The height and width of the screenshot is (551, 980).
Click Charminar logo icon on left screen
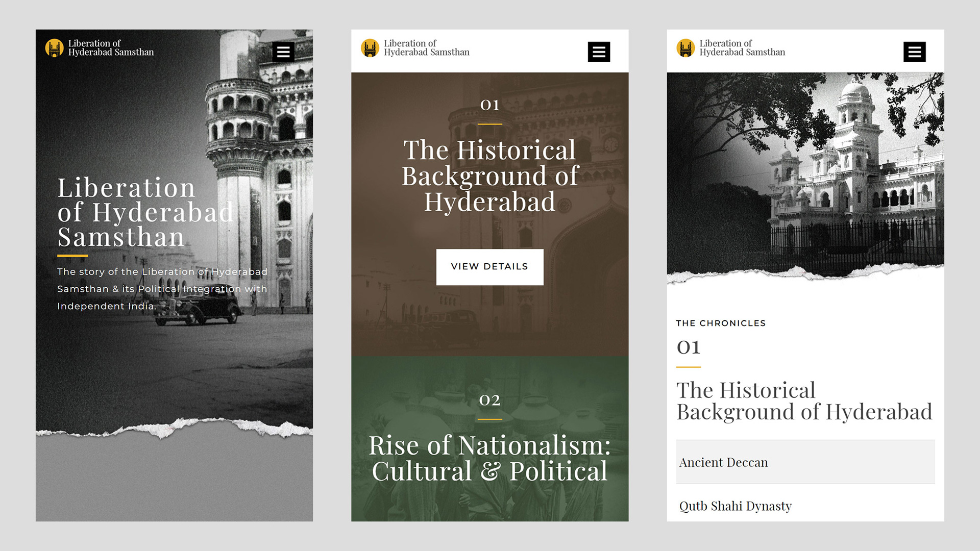[54, 48]
